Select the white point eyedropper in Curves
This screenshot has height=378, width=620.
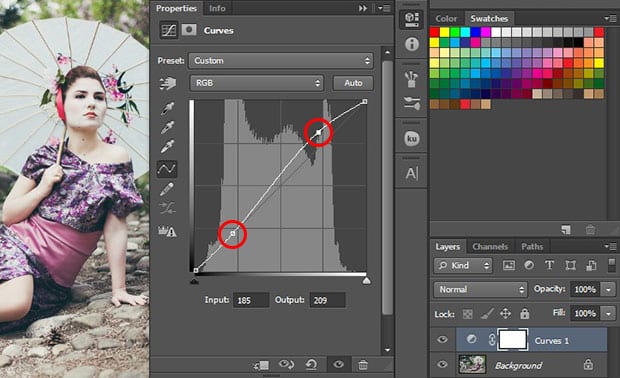pyautogui.click(x=168, y=146)
